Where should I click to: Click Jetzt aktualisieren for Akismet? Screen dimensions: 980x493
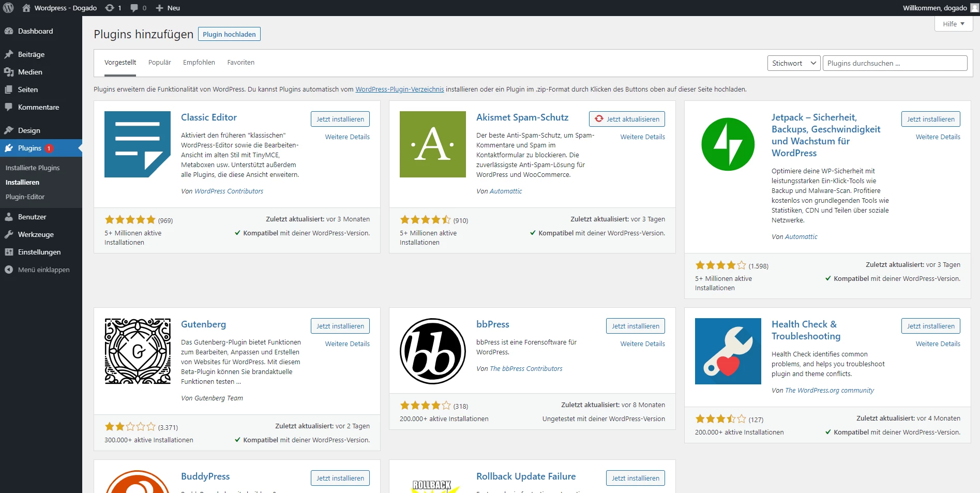tap(627, 119)
